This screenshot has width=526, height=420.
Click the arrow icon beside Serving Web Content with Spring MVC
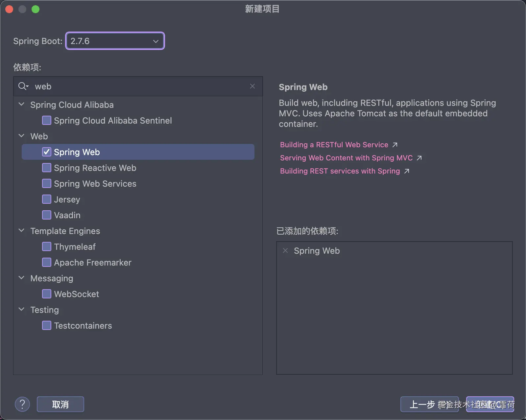point(419,158)
